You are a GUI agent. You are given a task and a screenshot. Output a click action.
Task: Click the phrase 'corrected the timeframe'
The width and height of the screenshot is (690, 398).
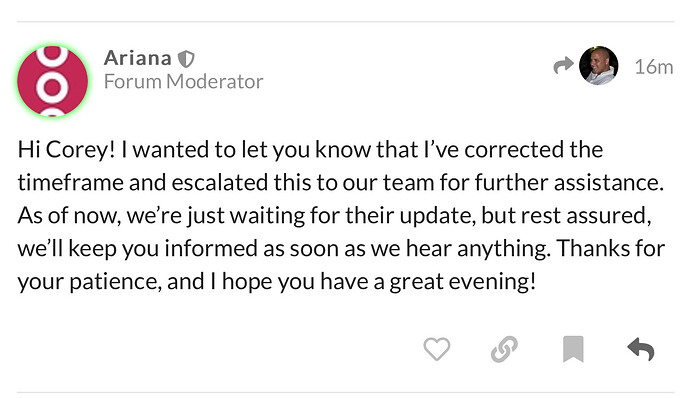310,166
